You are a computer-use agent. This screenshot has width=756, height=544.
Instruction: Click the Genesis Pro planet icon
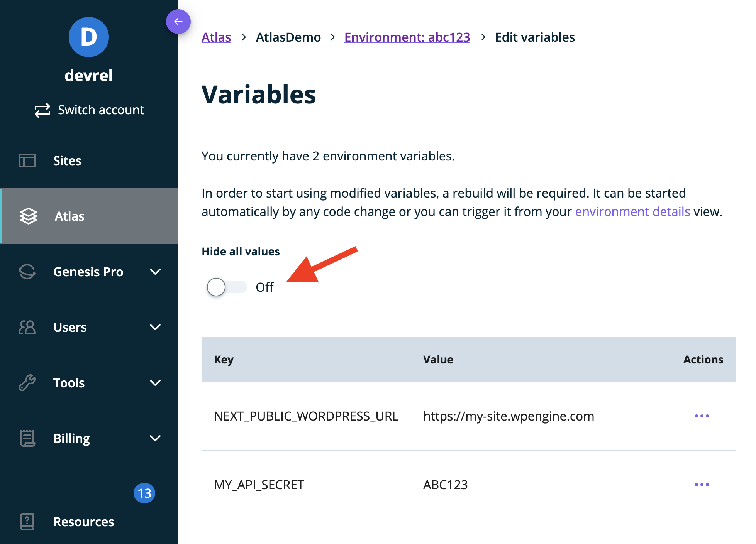[27, 272]
